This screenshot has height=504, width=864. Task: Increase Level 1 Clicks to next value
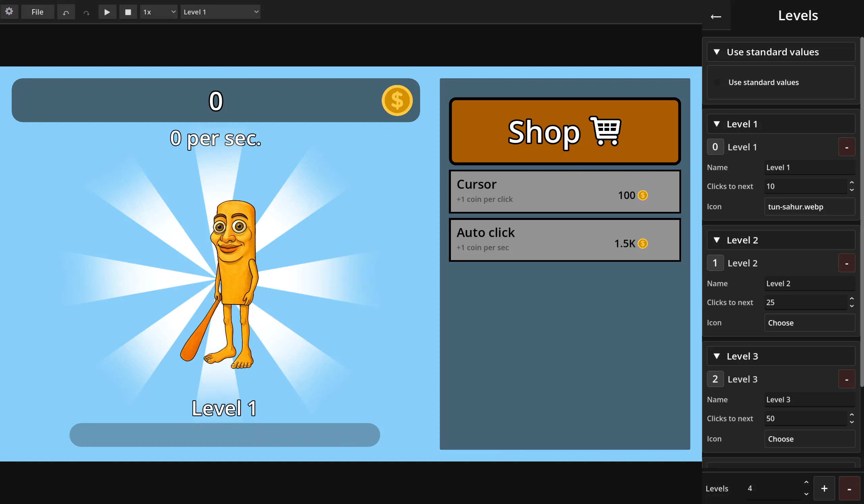[852, 183]
